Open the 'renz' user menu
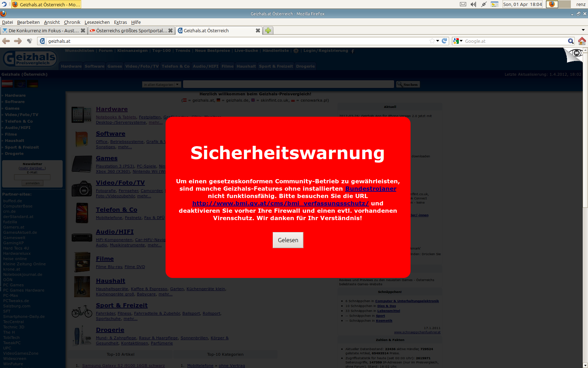This screenshot has width=588, height=368. pyautogui.click(x=581, y=4)
